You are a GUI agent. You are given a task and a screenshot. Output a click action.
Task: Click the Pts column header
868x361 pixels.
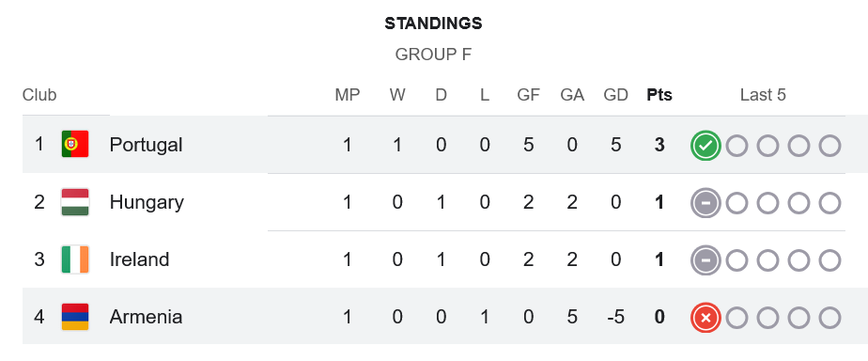659,95
